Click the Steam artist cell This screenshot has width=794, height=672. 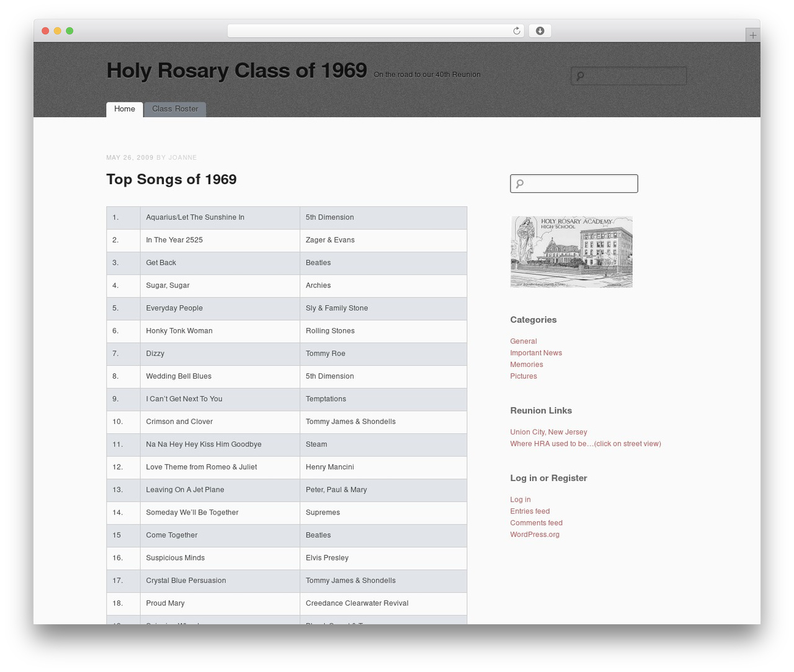click(383, 444)
